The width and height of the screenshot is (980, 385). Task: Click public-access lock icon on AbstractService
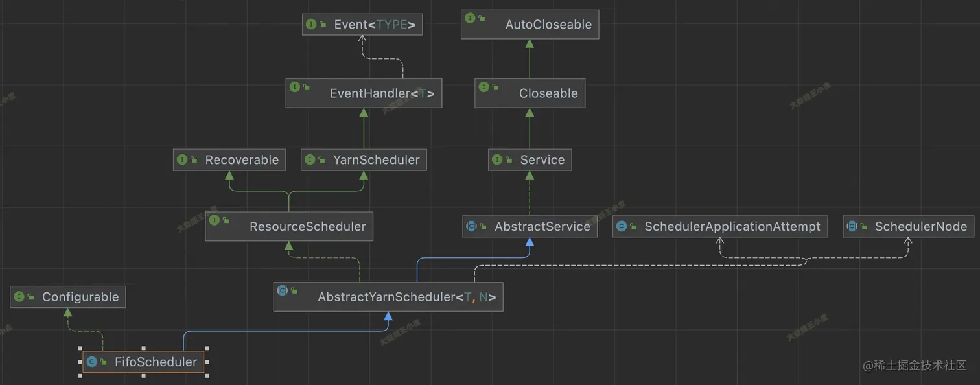point(484,226)
